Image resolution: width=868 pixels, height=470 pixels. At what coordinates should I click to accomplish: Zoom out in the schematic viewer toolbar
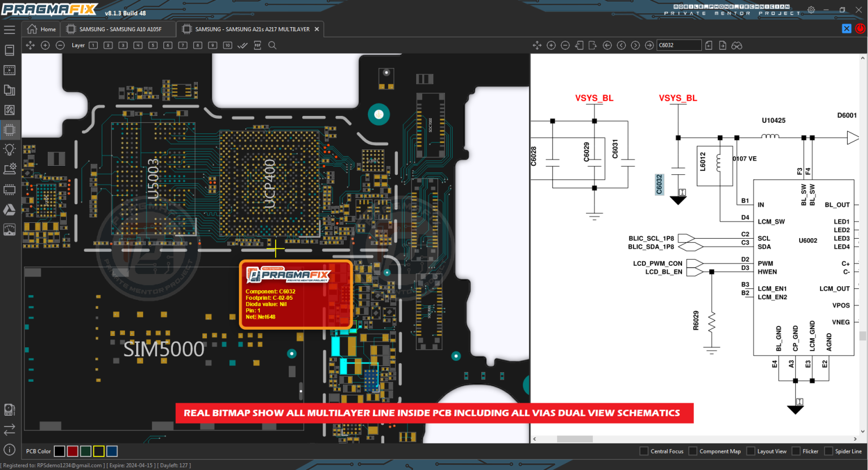point(565,45)
